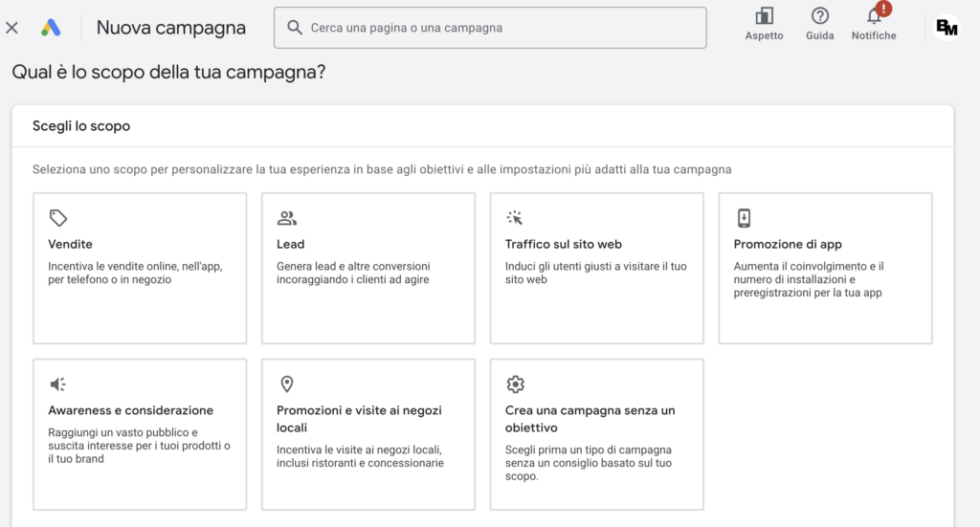Click the Lead people icon
This screenshot has width=980, height=527.
click(287, 218)
